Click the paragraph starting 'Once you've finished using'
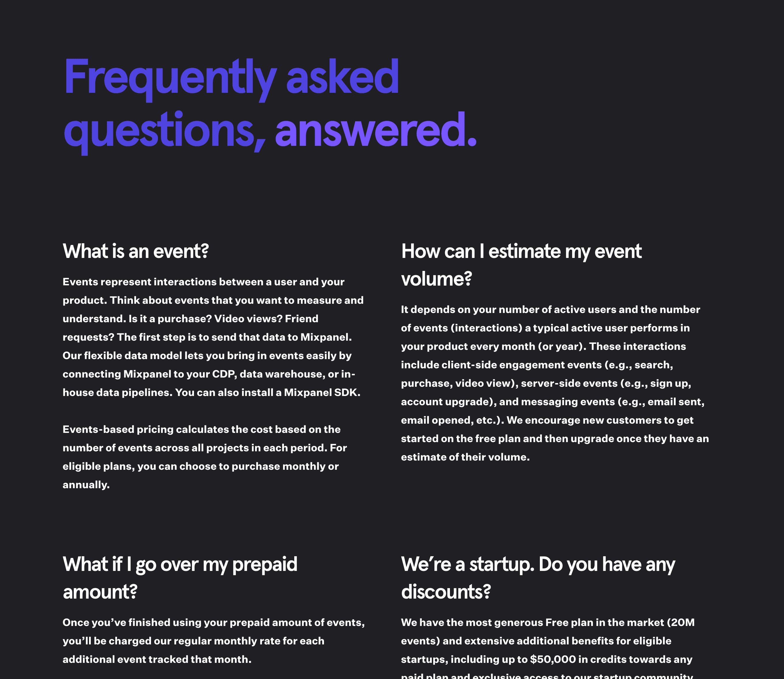This screenshot has height=679, width=784. (x=214, y=641)
